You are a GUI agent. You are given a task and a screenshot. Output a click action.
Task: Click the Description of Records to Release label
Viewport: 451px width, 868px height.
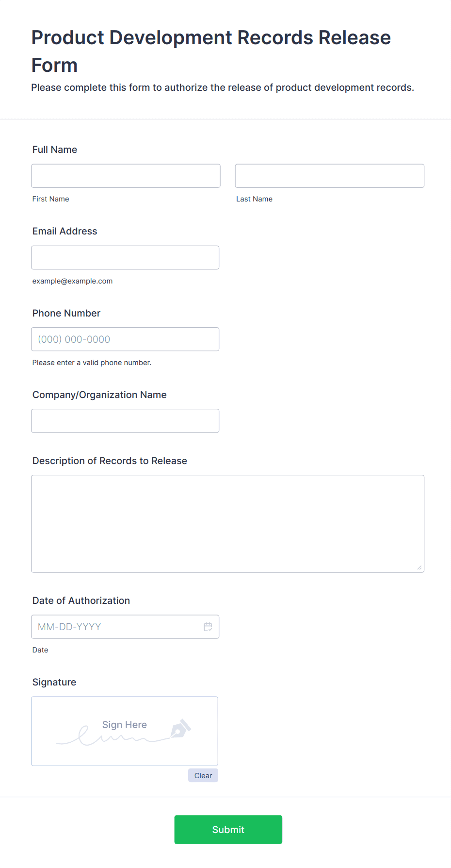click(x=110, y=461)
